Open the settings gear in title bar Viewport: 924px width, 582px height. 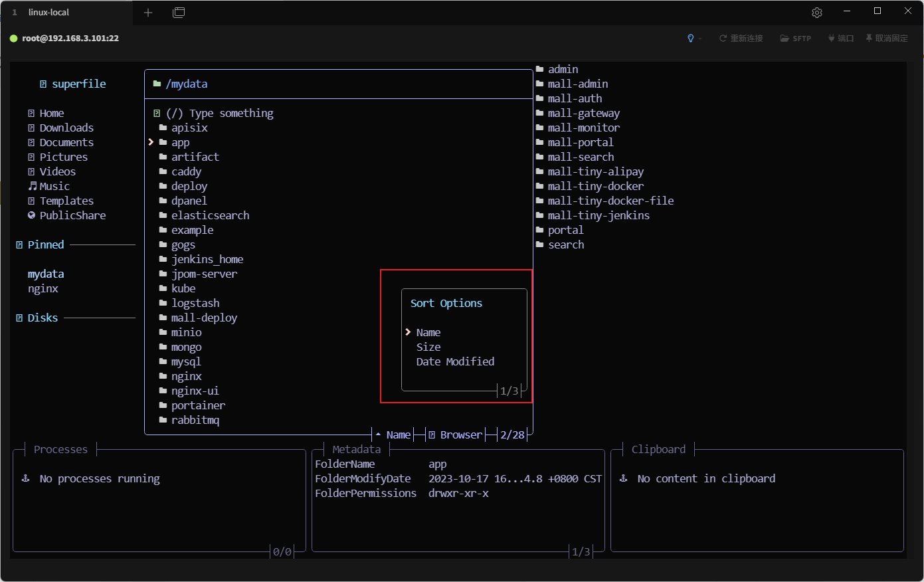tap(816, 13)
